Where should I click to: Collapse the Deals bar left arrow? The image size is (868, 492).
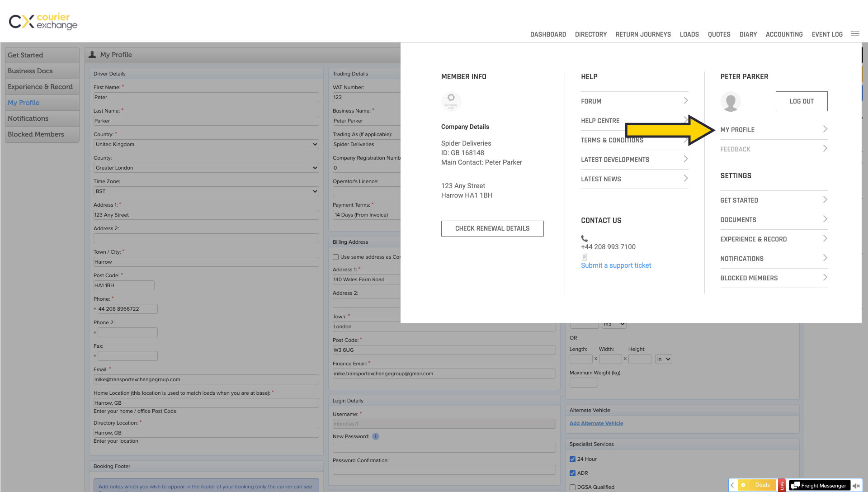732,485
